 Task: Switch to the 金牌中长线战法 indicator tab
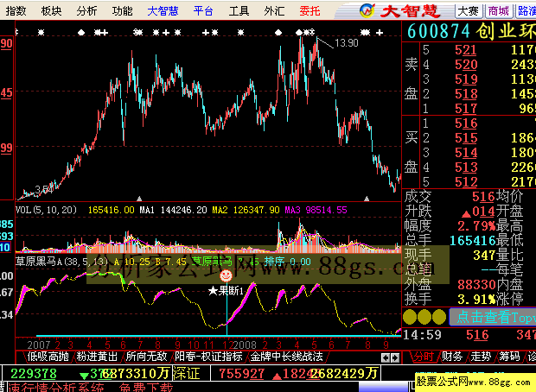point(286,357)
